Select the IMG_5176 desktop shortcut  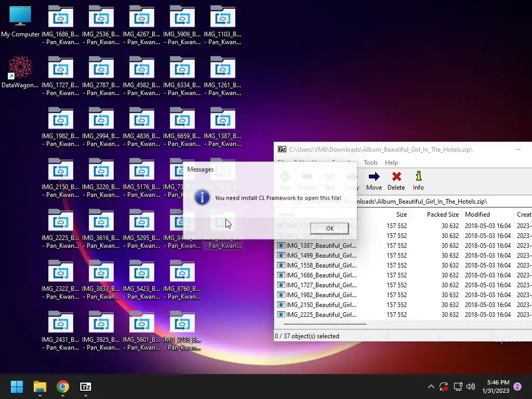pyautogui.click(x=141, y=178)
